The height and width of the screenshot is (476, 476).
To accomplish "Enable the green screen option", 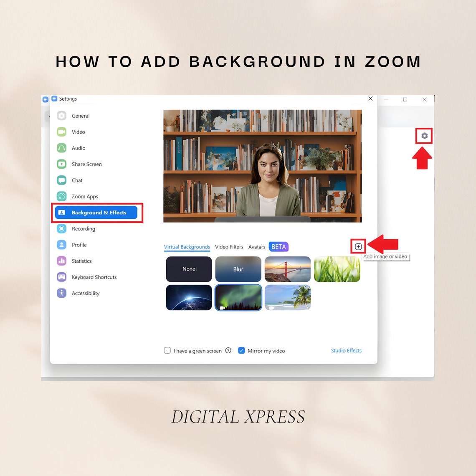I will pyautogui.click(x=167, y=350).
